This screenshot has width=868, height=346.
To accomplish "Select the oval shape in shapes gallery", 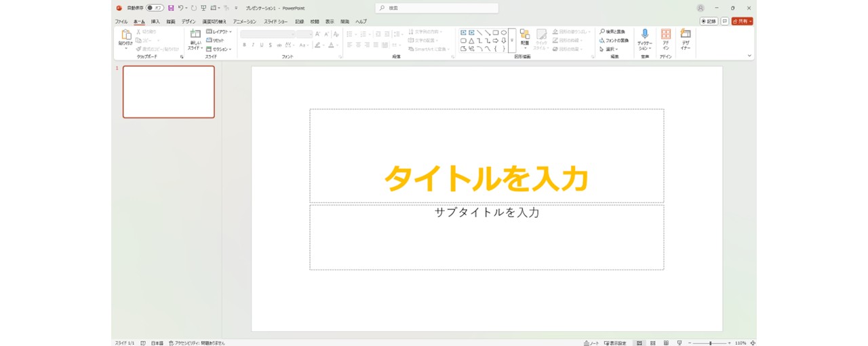I will click(504, 33).
